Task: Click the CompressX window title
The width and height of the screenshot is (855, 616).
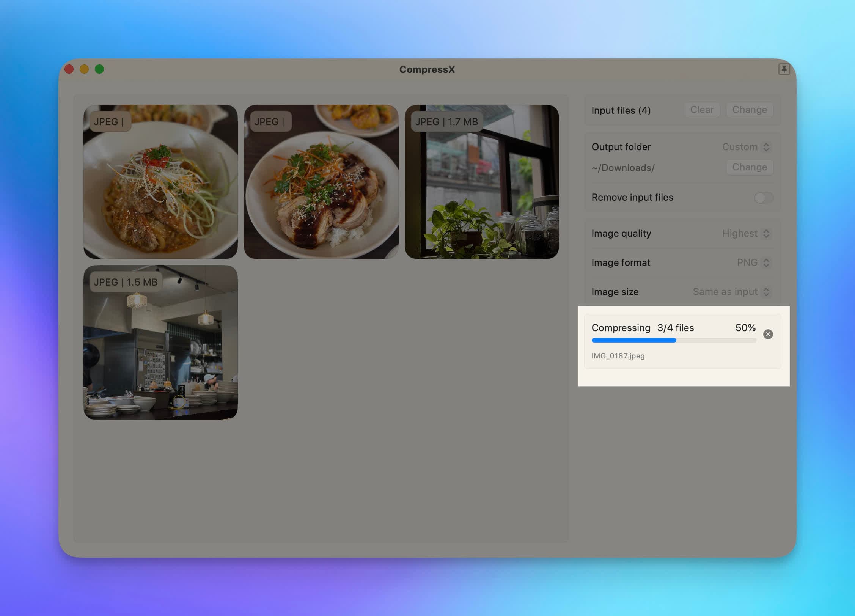Action: (427, 69)
